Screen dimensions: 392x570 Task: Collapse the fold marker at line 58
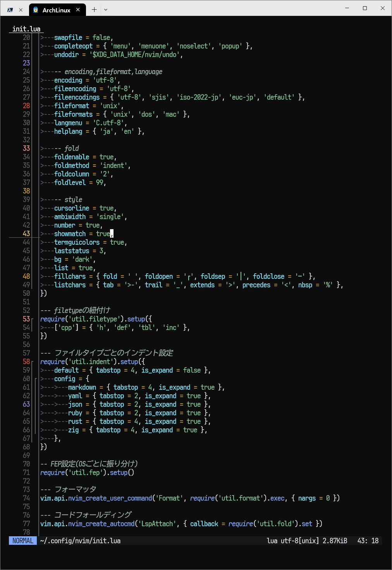click(33, 362)
